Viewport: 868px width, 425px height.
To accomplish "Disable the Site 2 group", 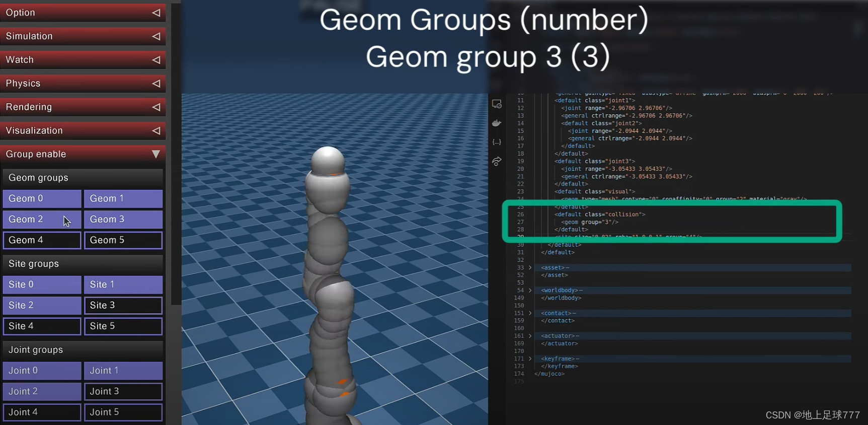I will click(x=42, y=305).
